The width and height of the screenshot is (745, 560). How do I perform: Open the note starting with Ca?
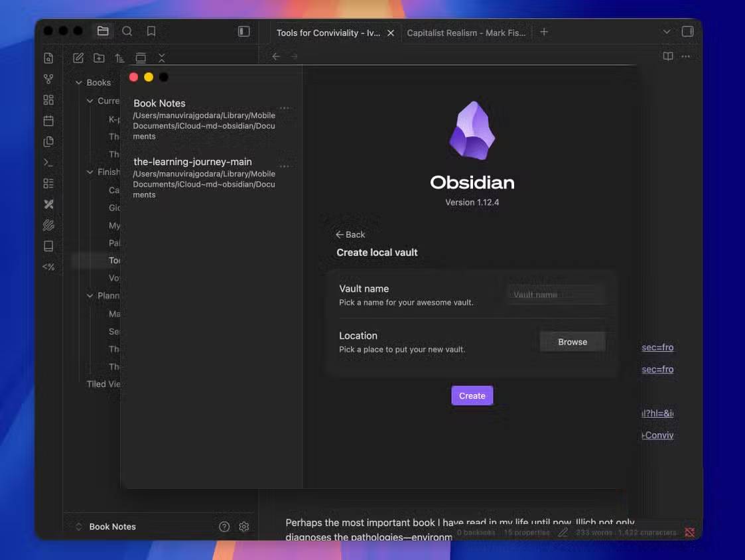(114, 190)
